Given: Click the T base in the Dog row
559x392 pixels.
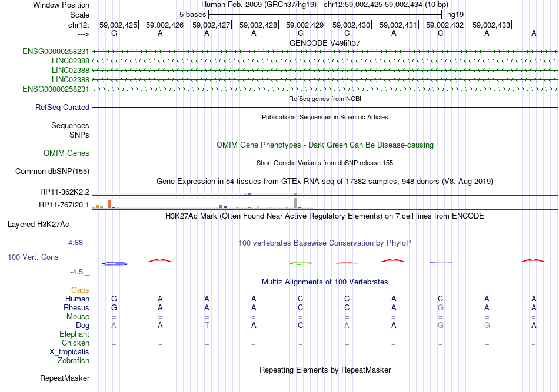Looking at the screenshot, I should tap(207, 325).
